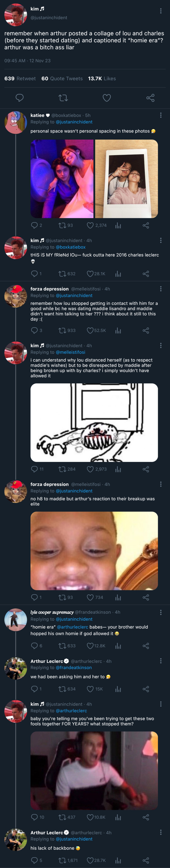
Task: Like Arthur Leclerc's "asking him and her" reply
Action: pos(90,689)
